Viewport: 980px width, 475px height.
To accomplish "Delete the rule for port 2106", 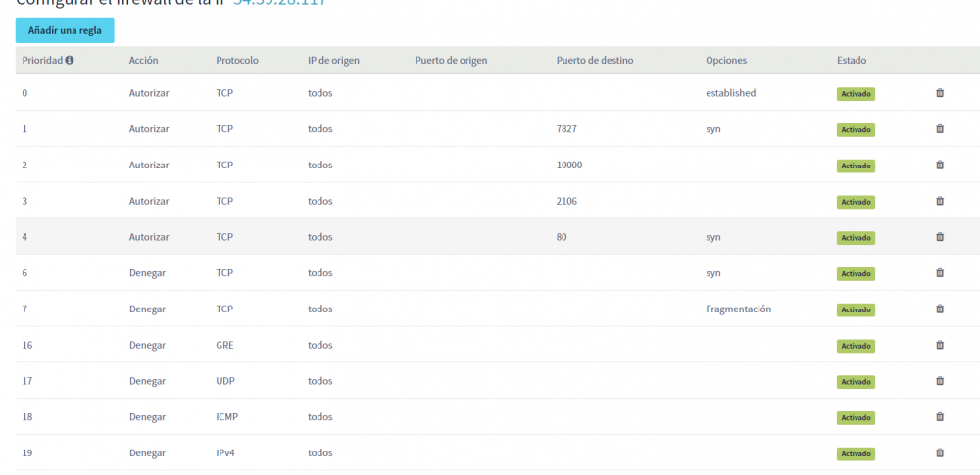I will [x=940, y=201].
